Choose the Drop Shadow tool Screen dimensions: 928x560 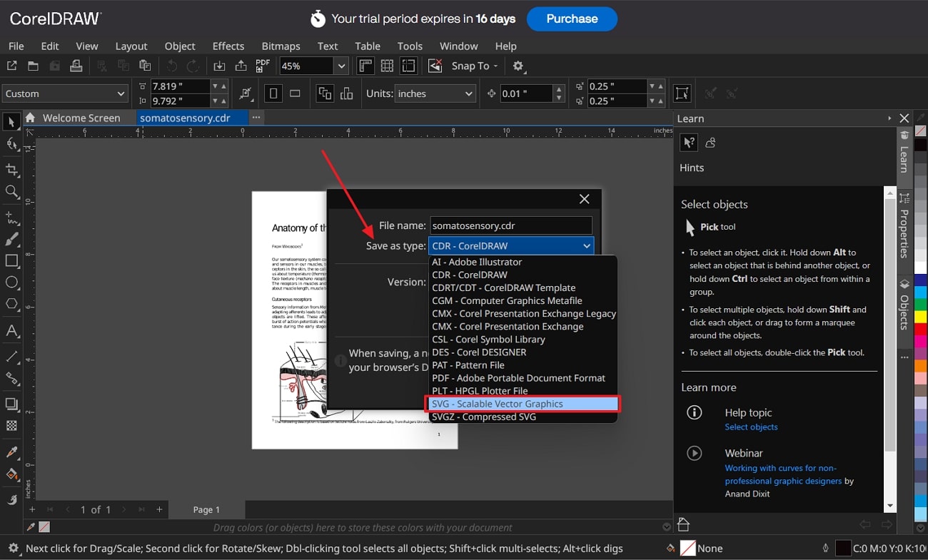pos(11,404)
